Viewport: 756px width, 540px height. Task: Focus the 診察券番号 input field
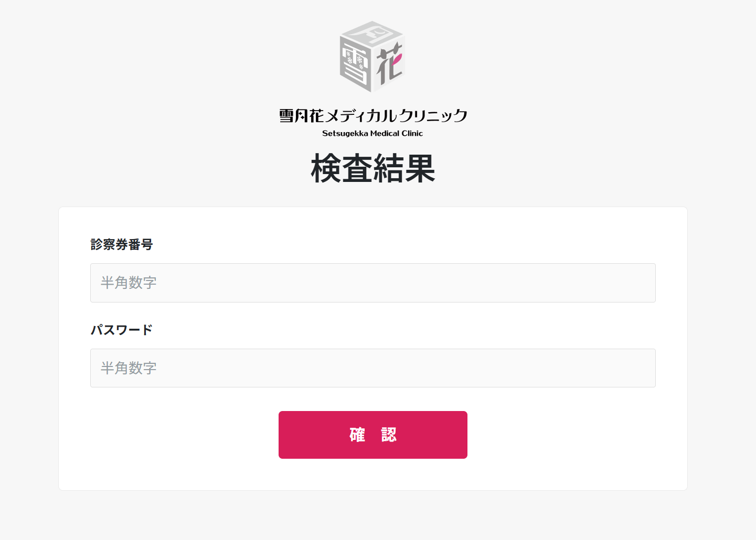[x=373, y=283]
